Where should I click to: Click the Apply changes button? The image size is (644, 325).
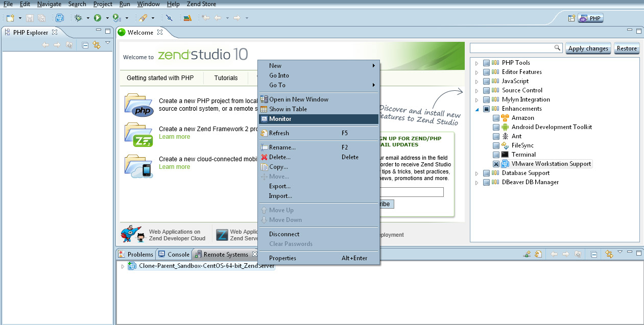pyautogui.click(x=588, y=48)
